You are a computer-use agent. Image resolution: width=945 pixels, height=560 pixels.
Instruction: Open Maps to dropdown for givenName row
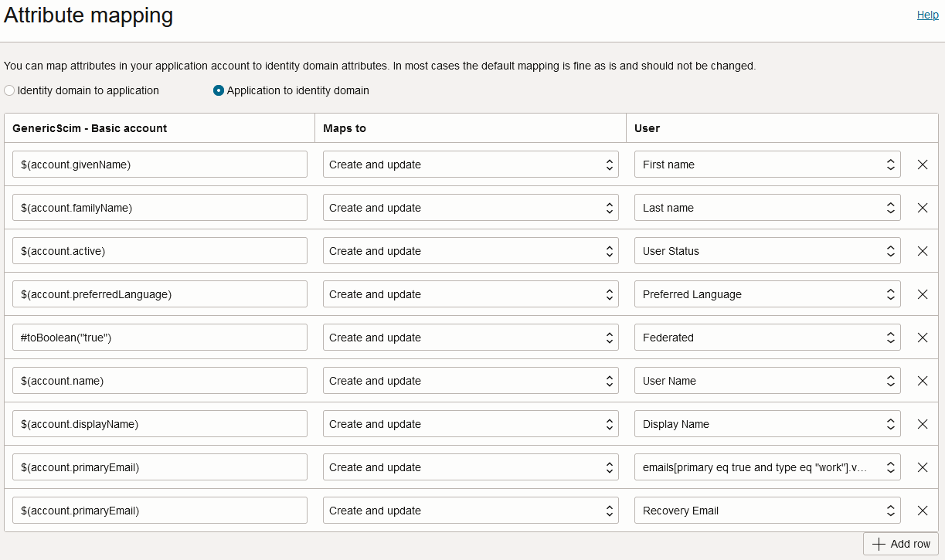pyautogui.click(x=471, y=165)
